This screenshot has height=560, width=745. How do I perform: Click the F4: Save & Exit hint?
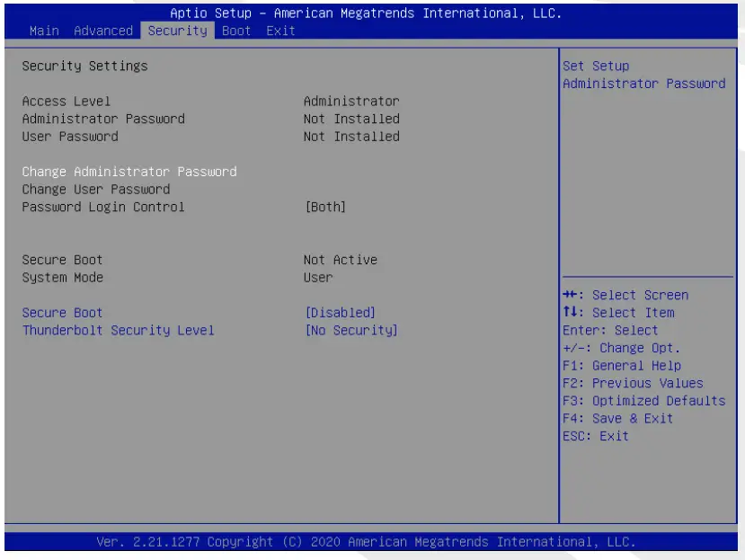pyautogui.click(x=617, y=419)
